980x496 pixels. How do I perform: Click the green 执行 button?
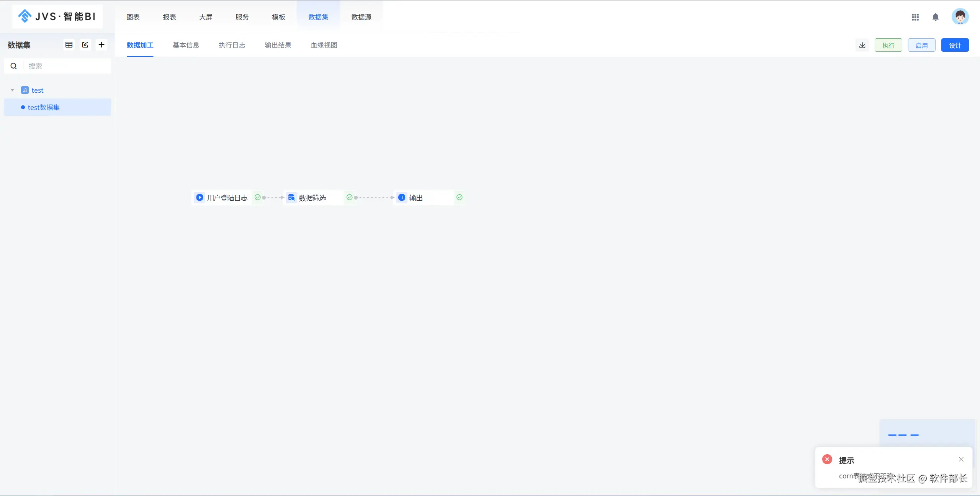pyautogui.click(x=888, y=45)
